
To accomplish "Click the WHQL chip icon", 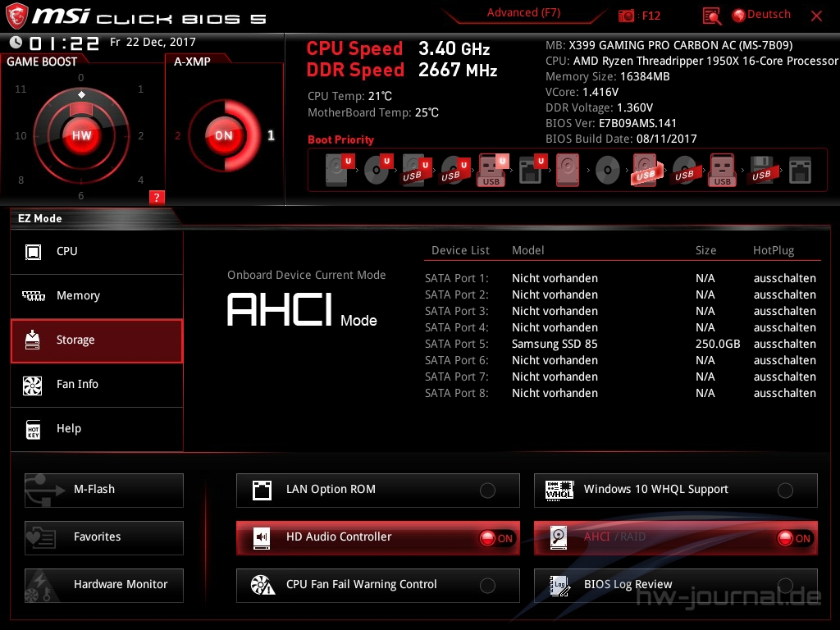I will (x=559, y=490).
